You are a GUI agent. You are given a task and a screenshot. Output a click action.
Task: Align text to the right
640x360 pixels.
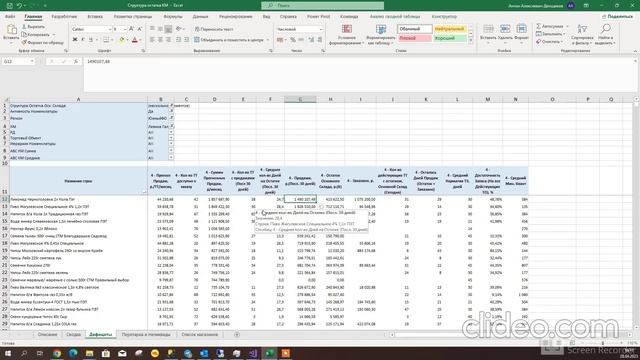point(168,40)
